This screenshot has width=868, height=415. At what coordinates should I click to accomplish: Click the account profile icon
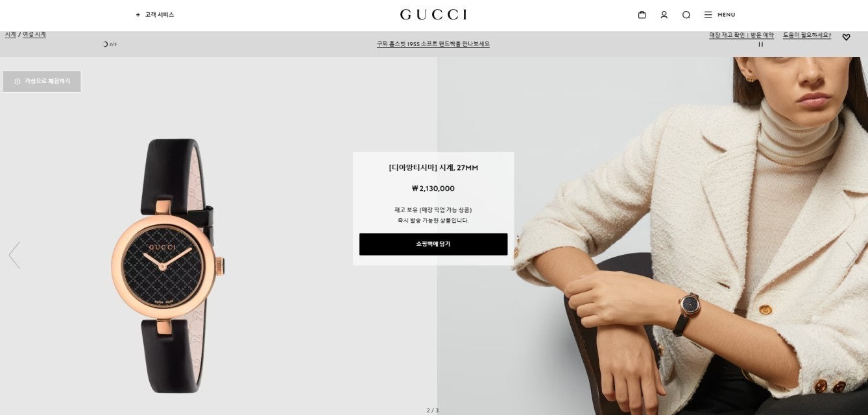[x=664, y=14]
